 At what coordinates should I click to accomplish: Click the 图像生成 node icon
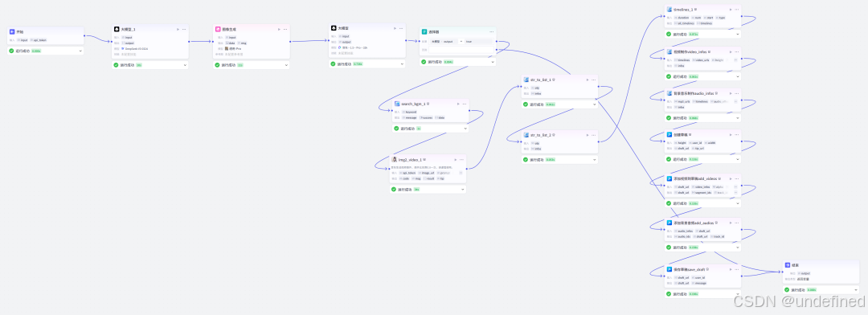(x=218, y=29)
